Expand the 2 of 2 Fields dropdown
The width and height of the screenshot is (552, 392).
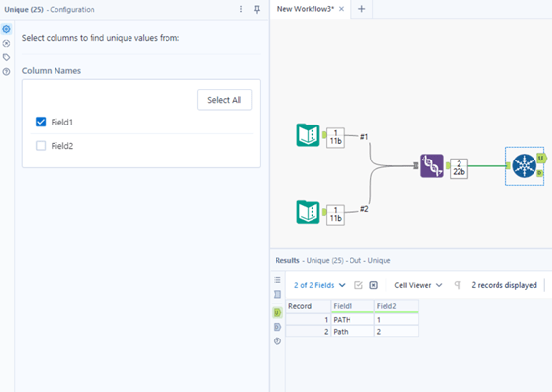click(319, 285)
